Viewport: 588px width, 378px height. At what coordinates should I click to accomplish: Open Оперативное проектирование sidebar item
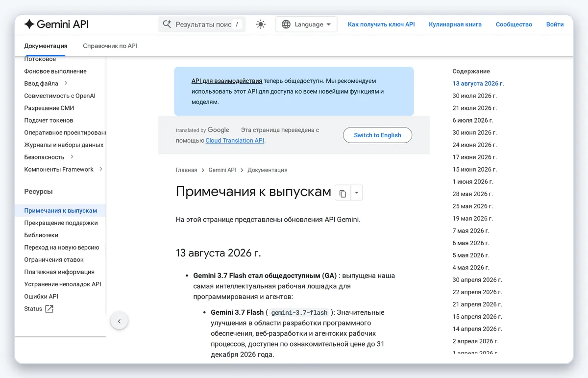65,132
